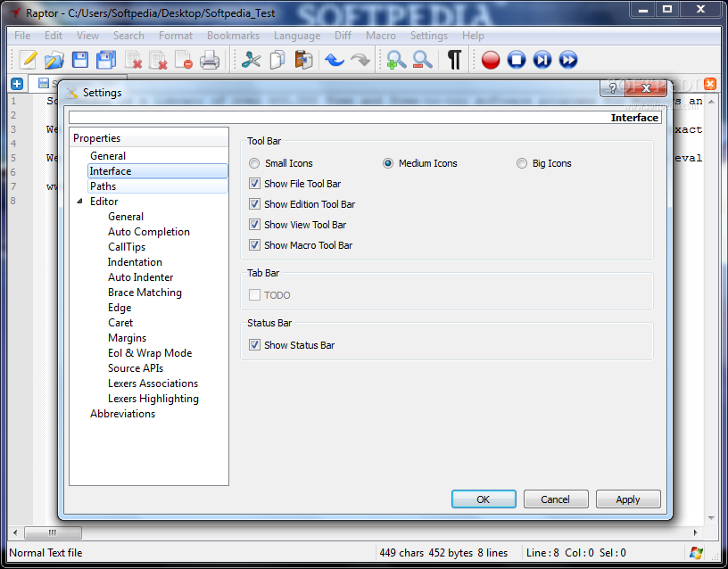The image size is (728, 569).
Task: Stop macro recording with blue stop icon
Action: (517, 60)
